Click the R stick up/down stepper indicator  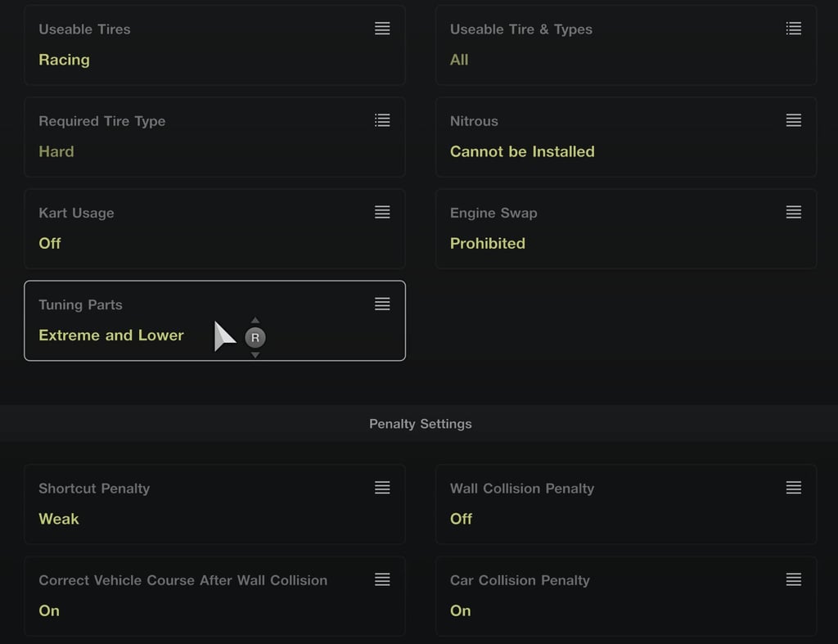[255, 337]
